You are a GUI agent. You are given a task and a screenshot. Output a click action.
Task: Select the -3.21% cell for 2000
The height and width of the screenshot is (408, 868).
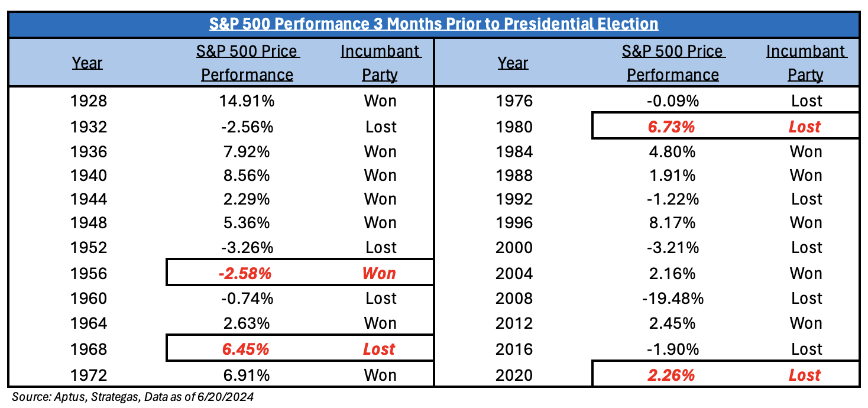pos(673,248)
